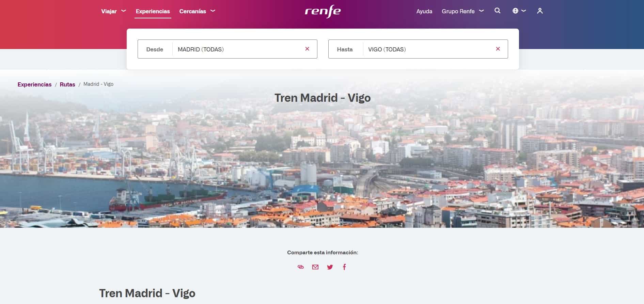Expand the Cercanías dropdown menu
The height and width of the screenshot is (304, 644).
pos(197,11)
